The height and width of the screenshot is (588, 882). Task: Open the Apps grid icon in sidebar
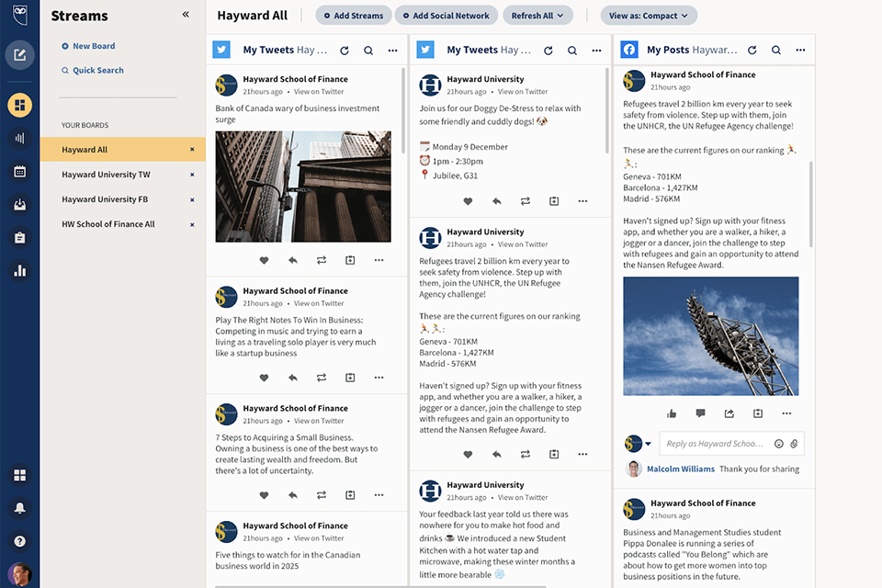coord(19,475)
